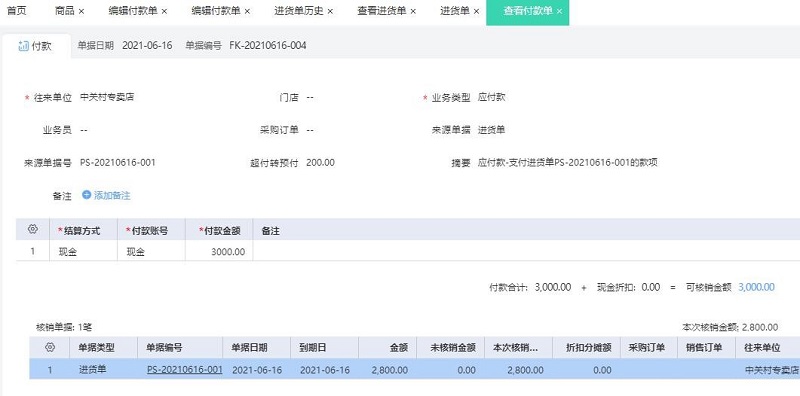The height and width of the screenshot is (396, 800).
Task: Click the document date 2021-06-16 in header
Action: (x=147, y=45)
